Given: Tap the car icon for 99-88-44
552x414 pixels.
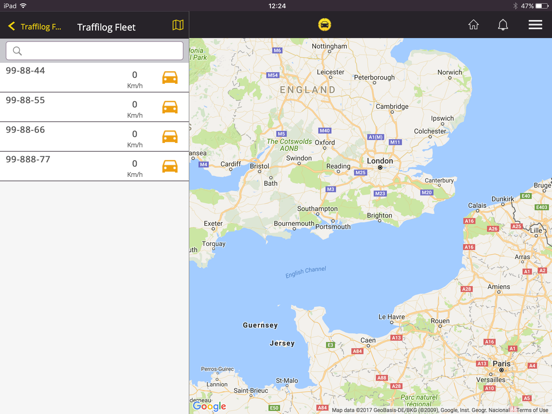Looking at the screenshot, I should [170, 77].
